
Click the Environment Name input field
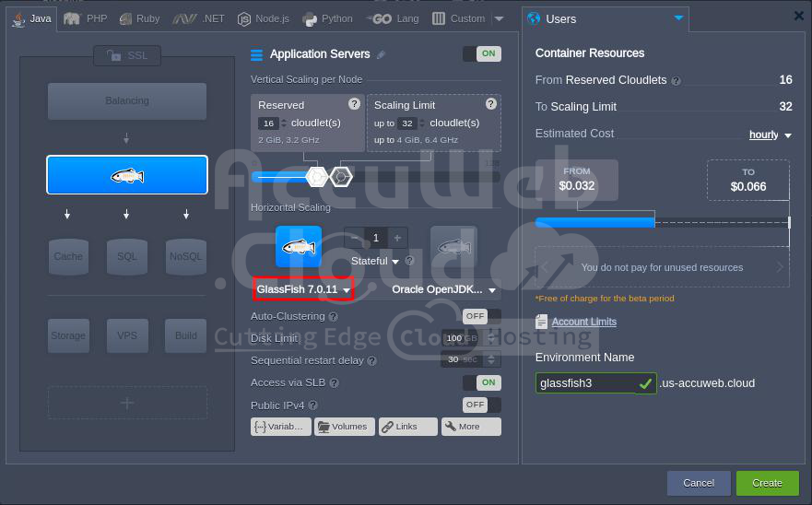point(586,382)
